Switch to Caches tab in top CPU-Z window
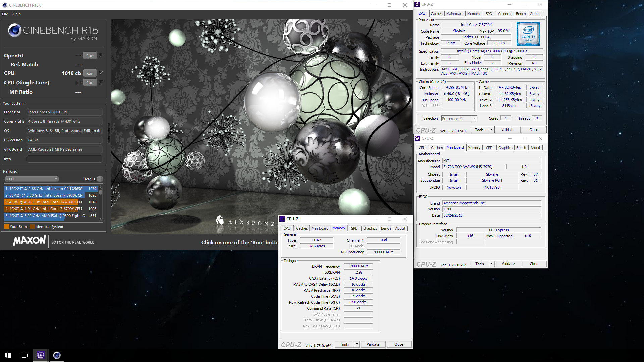 [x=436, y=14]
